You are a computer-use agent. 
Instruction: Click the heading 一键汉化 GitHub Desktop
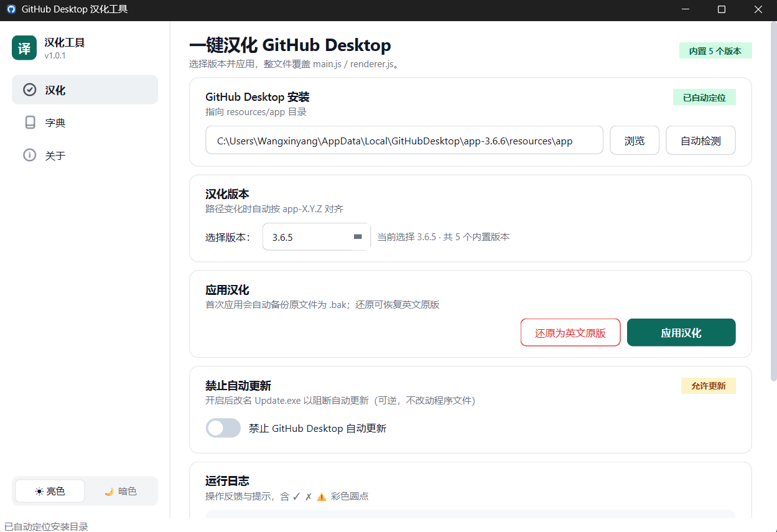tap(290, 45)
